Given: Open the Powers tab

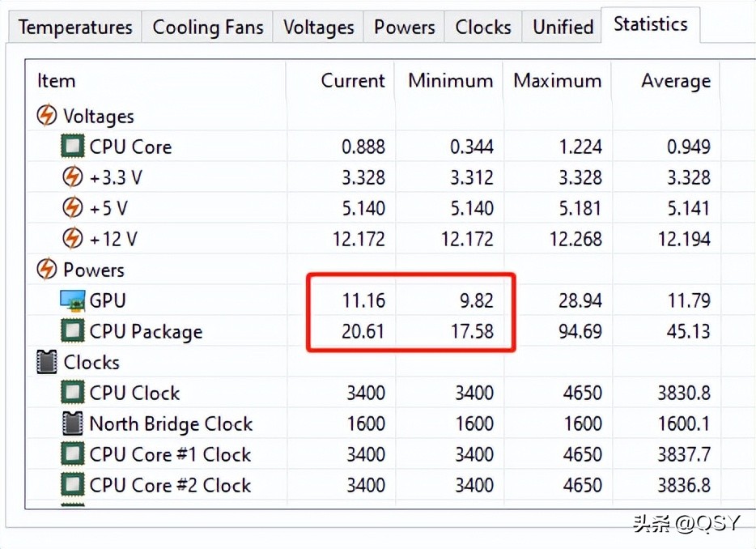Looking at the screenshot, I should pos(404,27).
